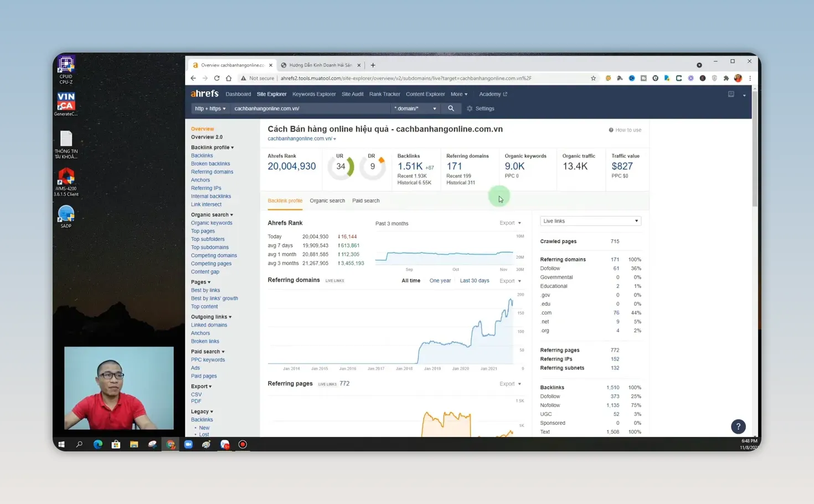The height and width of the screenshot is (504, 814).
Task: Click the red record icon in taskbar
Action: (x=243, y=444)
